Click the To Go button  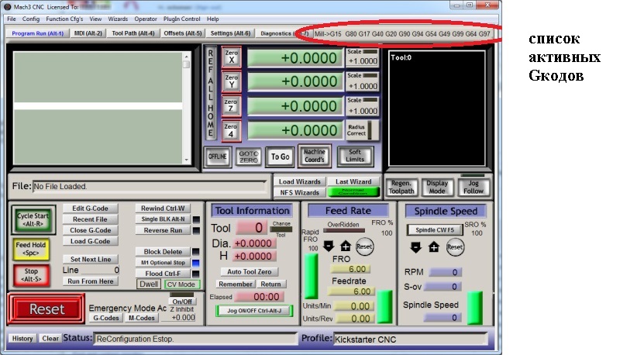click(x=280, y=157)
